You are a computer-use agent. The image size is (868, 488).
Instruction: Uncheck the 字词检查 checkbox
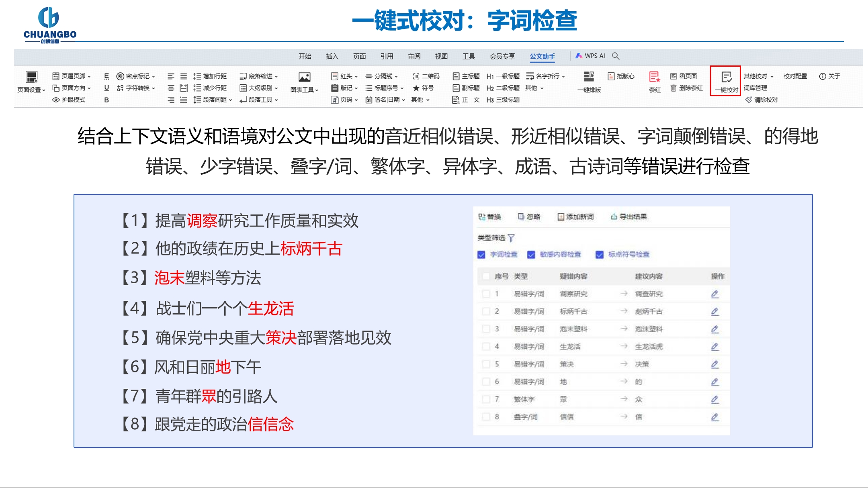481,255
